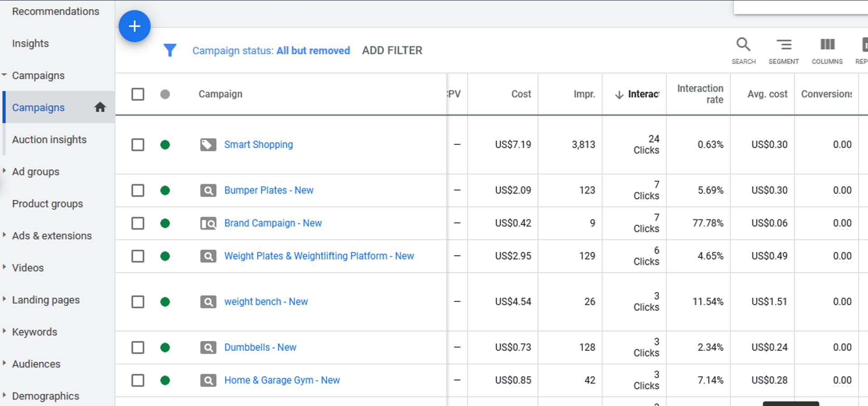868x406 pixels.
Task: Click ADD FILTER button
Action: tap(392, 50)
